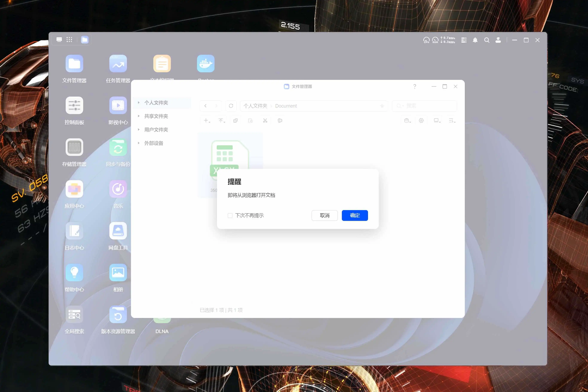This screenshot has height=392, width=588.
Task: Refresh the file list
Action: pos(231,106)
